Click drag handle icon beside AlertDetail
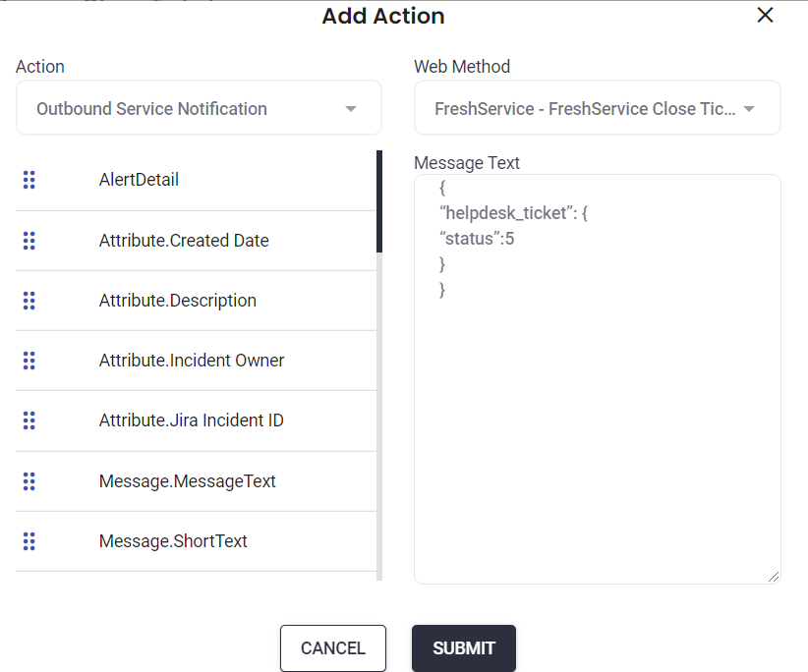Viewport: 808px width, 672px height. point(29,180)
